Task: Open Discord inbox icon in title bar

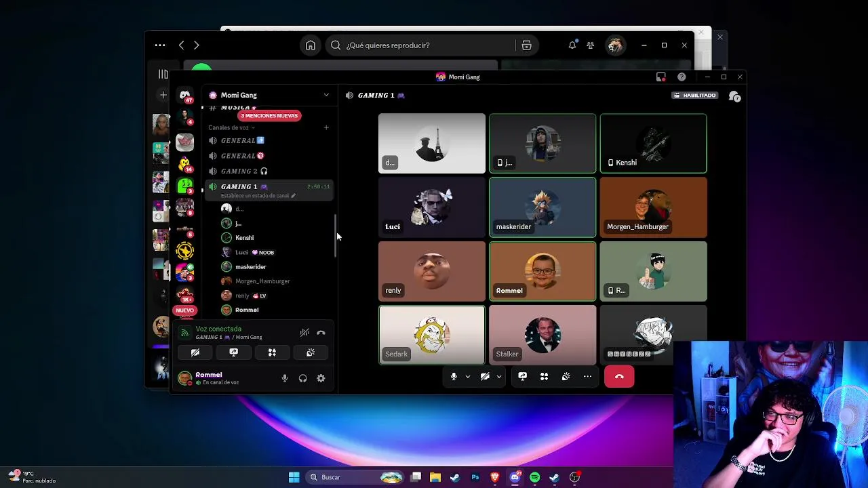Action: pyautogui.click(x=661, y=77)
